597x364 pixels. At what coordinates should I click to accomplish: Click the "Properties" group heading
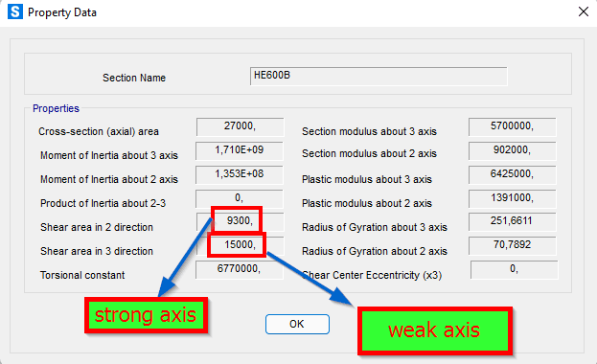pyautogui.click(x=56, y=108)
